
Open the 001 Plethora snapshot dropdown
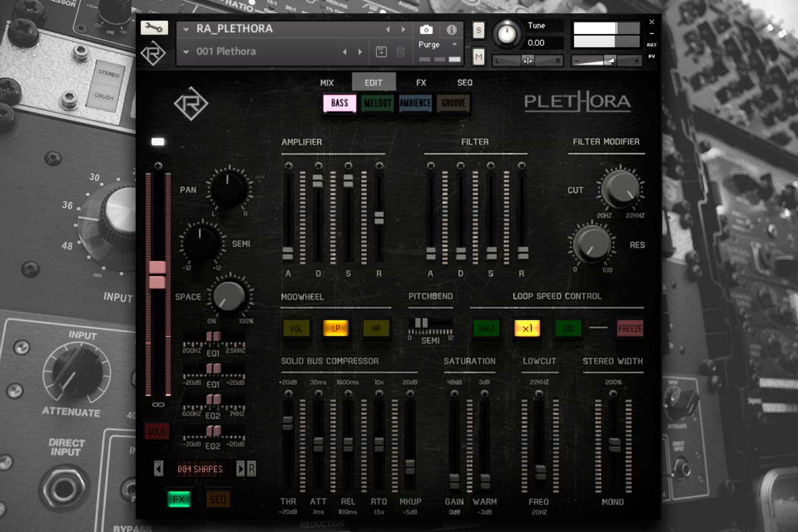[x=187, y=52]
